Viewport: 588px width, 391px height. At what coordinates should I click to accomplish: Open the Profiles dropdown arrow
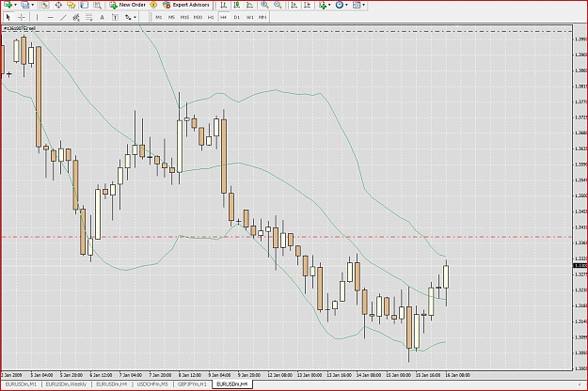[33, 5]
